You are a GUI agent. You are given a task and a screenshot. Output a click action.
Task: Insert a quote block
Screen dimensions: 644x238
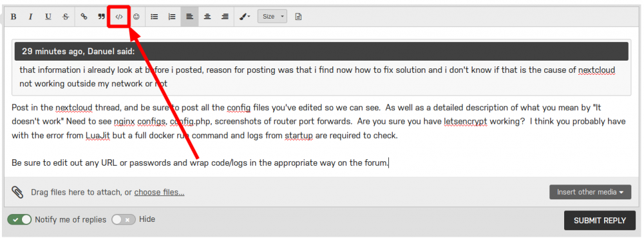click(102, 17)
